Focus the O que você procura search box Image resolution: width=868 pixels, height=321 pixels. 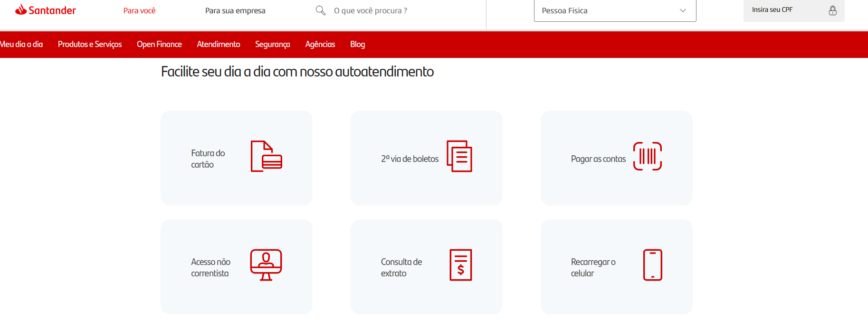[x=371, y=10]
